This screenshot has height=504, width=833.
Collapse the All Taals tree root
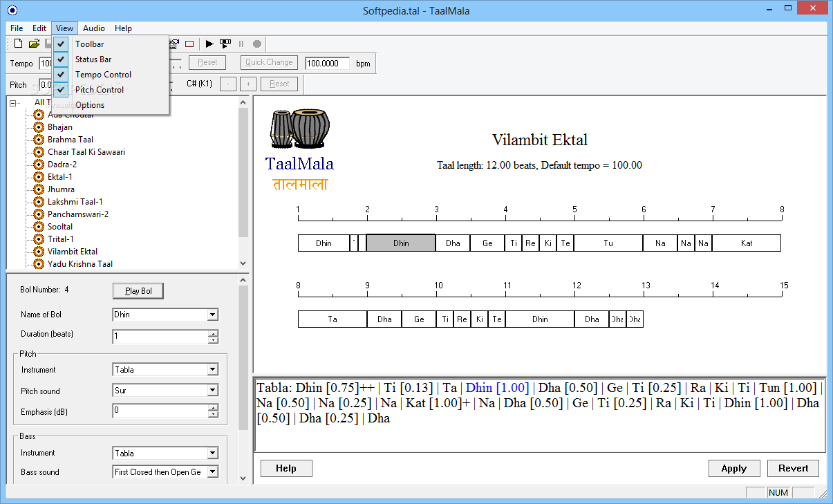(x=13, y=102)
